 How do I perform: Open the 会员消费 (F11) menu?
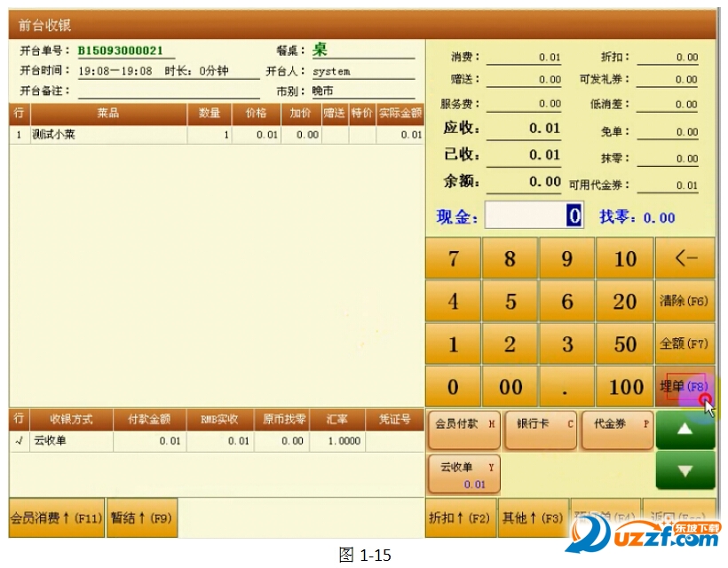click(x=57, y=518)
